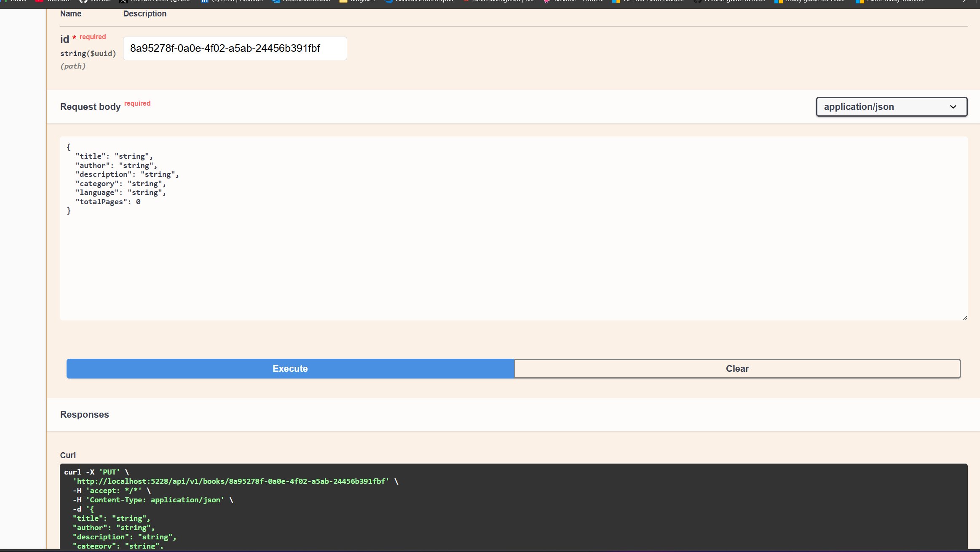
Task: Click the Name column header
Action: point(71,14)
